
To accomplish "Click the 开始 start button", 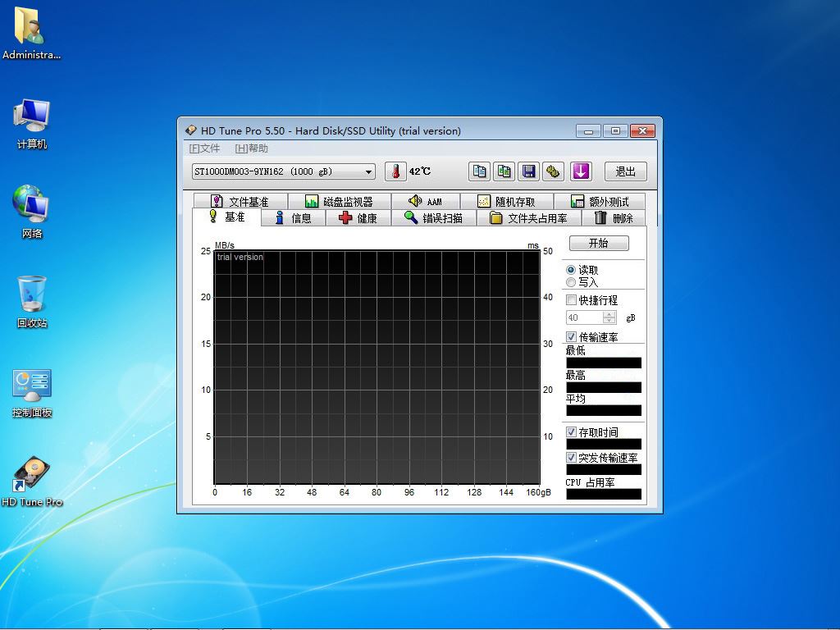I will click(x=599, y=243).
